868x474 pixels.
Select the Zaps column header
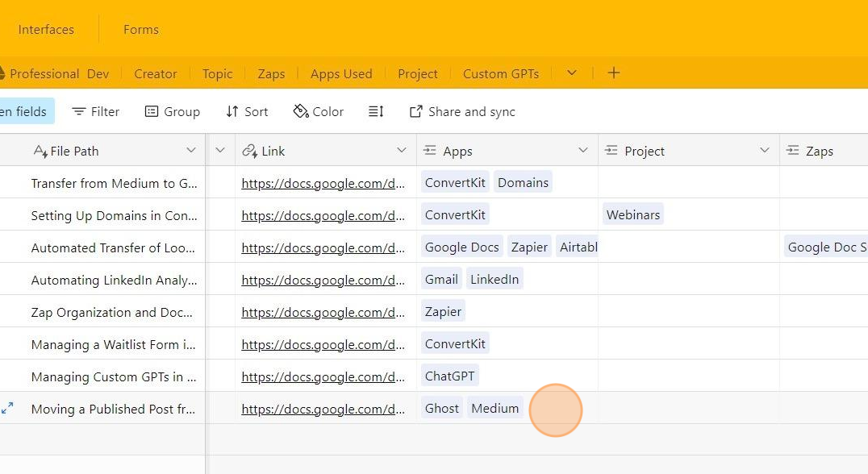click(x=824, y=151)
